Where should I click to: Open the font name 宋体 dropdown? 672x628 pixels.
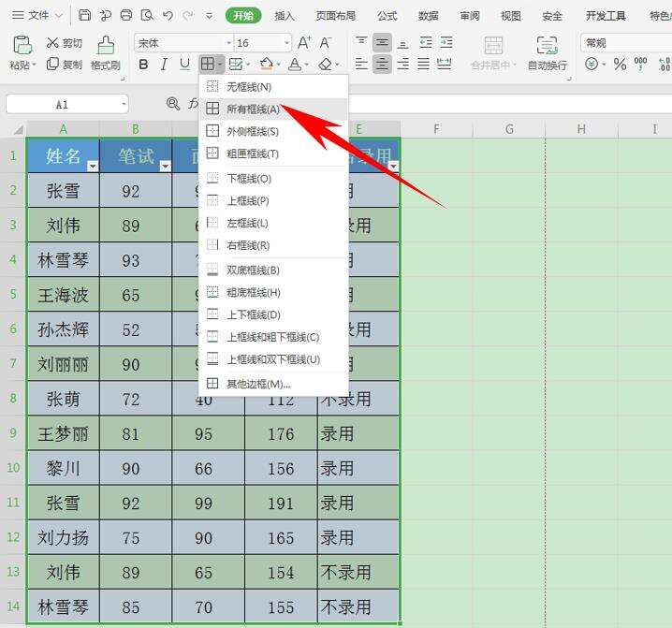click(228, 43)
